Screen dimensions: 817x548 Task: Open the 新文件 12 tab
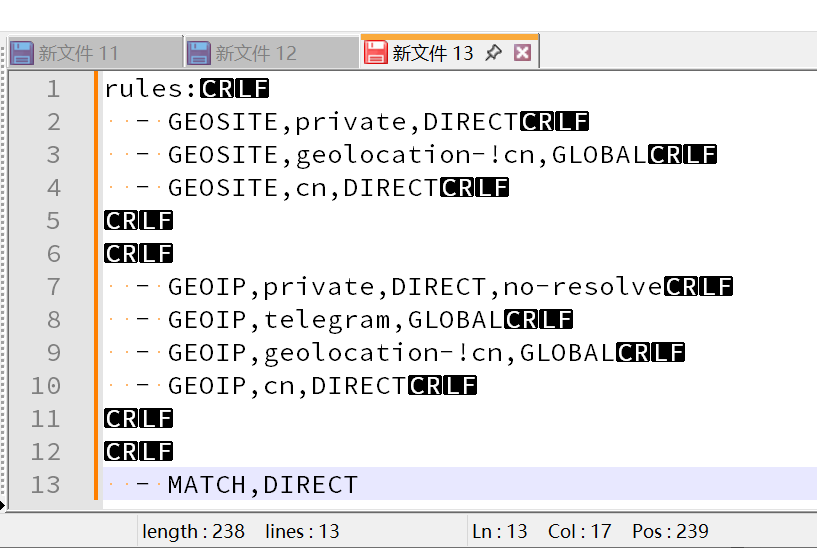pos(256,53)
